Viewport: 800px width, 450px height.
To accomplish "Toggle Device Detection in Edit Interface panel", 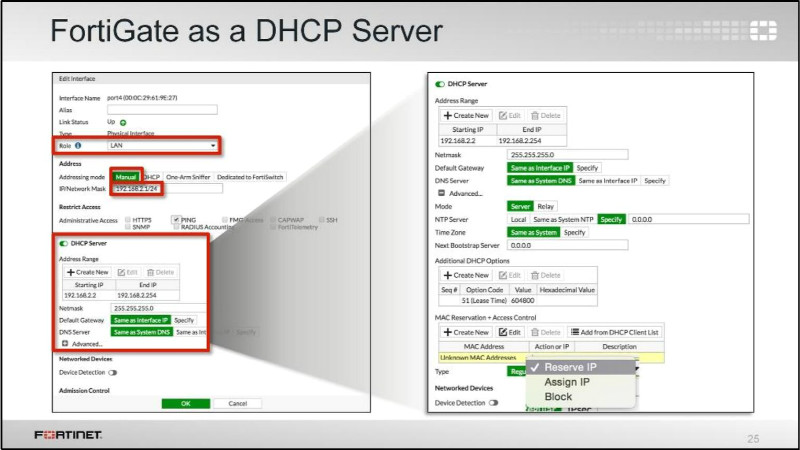I will click(x=113, y=372).
